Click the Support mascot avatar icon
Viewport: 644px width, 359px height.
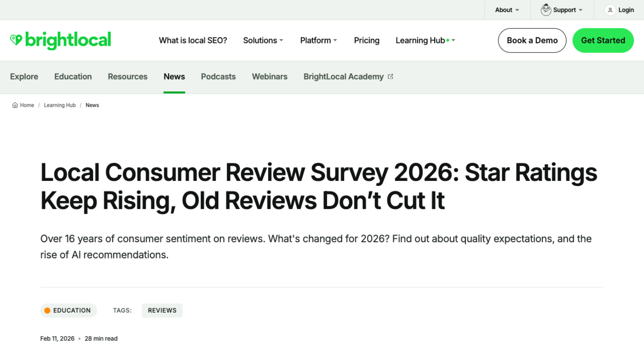coord(546,10)
